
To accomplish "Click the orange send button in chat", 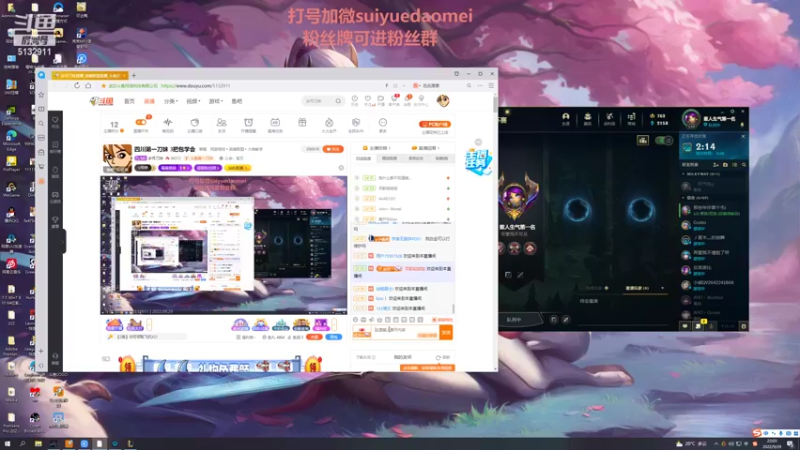I will pyautogui.click(x=446, y=332).
